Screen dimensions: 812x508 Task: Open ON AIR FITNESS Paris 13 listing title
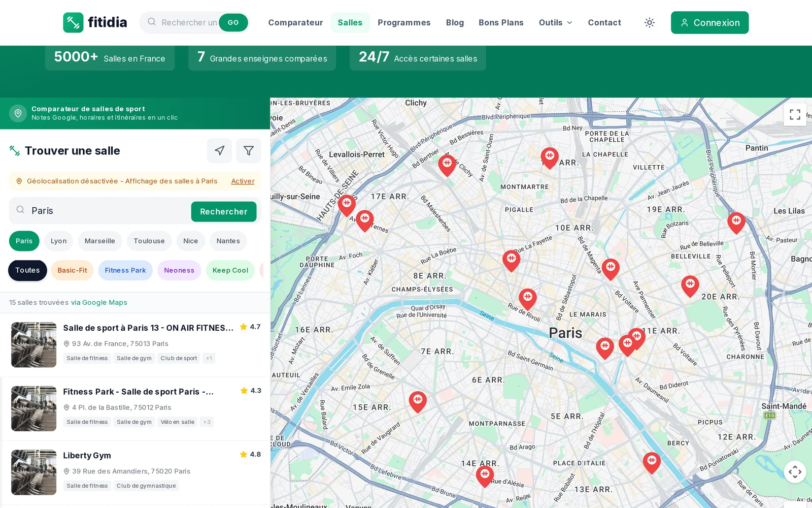tap(148, 328)
